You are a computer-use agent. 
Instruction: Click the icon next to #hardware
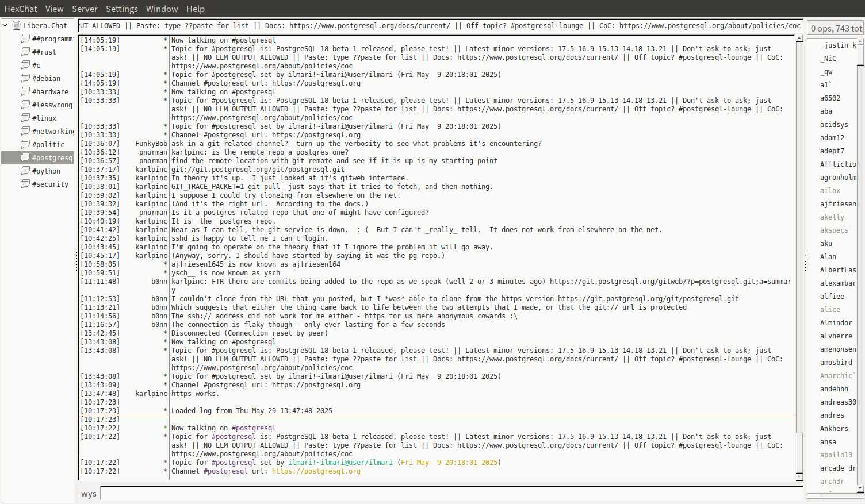coord(25,91)
